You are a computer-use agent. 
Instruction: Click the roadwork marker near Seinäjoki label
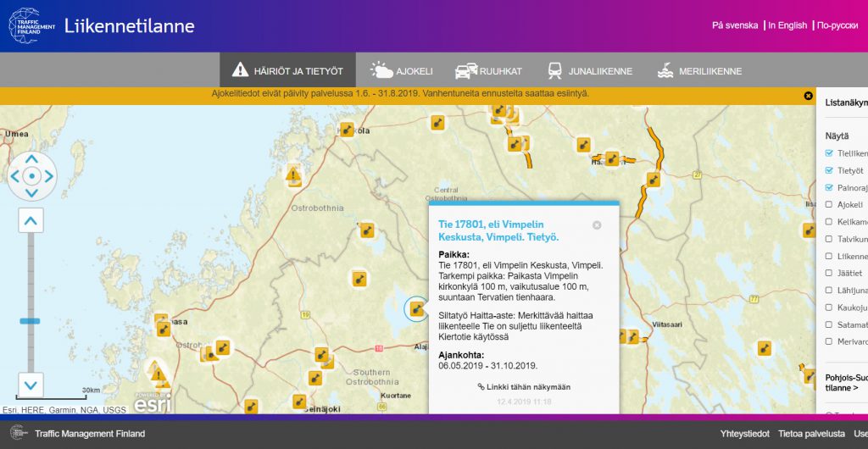[299, 402]
